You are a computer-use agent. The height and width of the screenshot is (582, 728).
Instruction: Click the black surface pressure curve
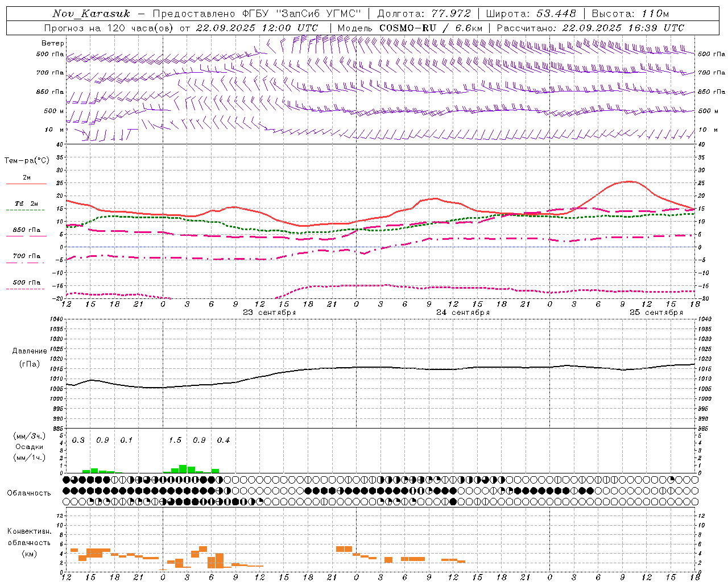tap(381, 367)
